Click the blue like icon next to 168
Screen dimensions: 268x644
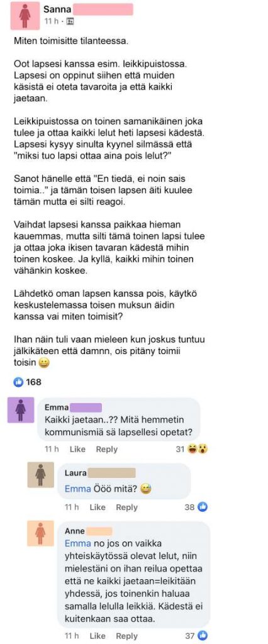click(18, 382)
